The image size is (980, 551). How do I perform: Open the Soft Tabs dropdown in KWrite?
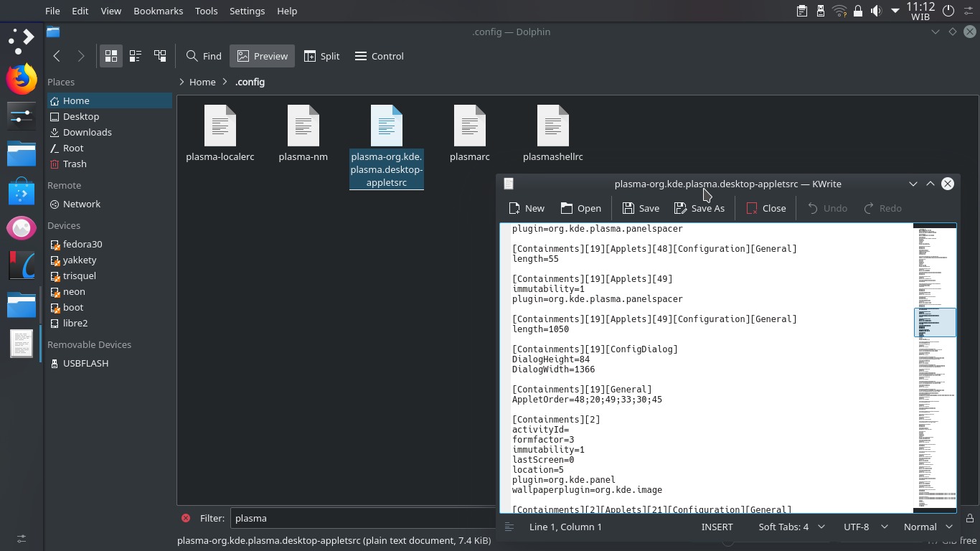[x=792, y=527]
